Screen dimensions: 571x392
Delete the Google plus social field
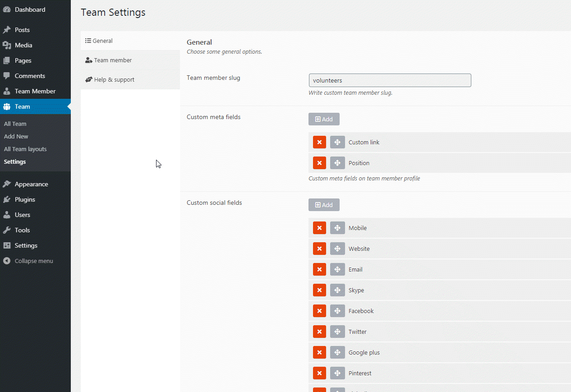coord(319,352)
